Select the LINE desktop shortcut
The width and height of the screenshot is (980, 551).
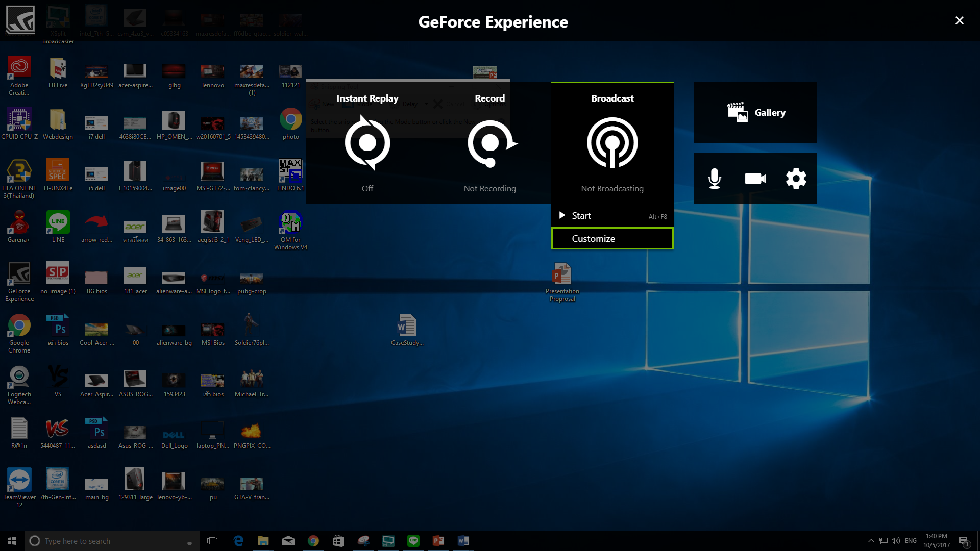point(58,227)
